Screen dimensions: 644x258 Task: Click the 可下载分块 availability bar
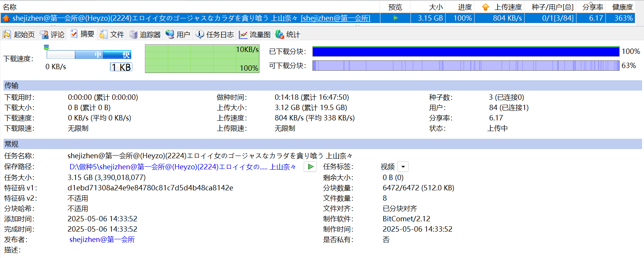coord(466,65)
